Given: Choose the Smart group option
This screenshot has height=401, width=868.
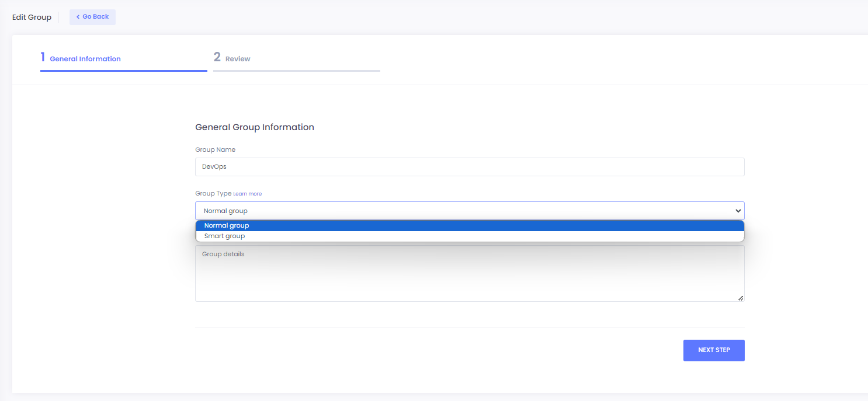Looking at the screenshot, I should [x=225, y=236].
